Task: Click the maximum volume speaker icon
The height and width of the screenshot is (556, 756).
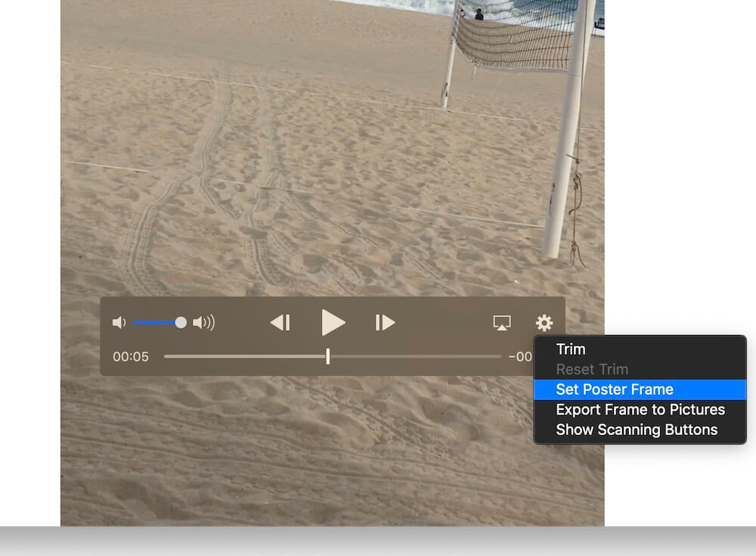Action: (204, 322)
